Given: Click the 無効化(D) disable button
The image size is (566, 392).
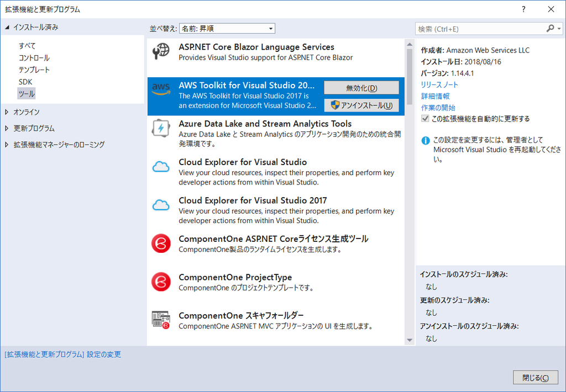Looking at the screenshot, I should [x=361, y=88].
